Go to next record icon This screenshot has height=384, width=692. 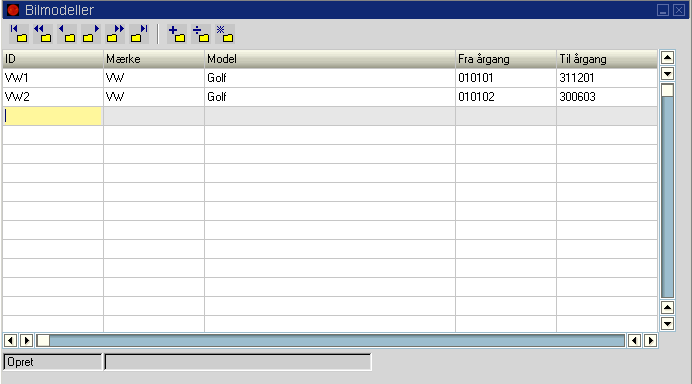91,34
